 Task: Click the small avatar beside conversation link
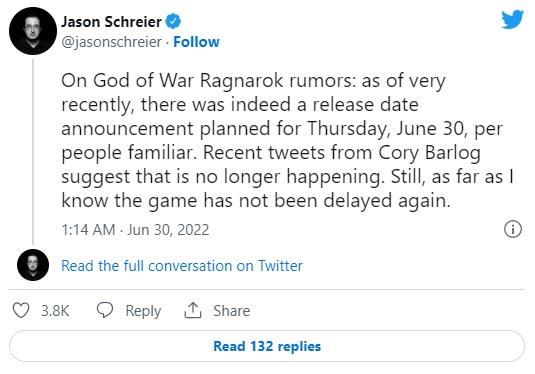click(33, 265)
